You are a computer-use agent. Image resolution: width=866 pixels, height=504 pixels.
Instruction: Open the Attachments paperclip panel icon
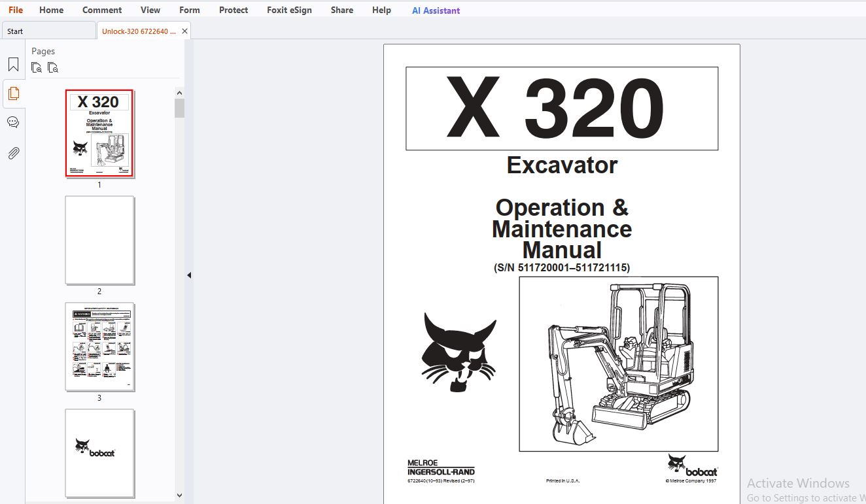[x=13, y=154]
